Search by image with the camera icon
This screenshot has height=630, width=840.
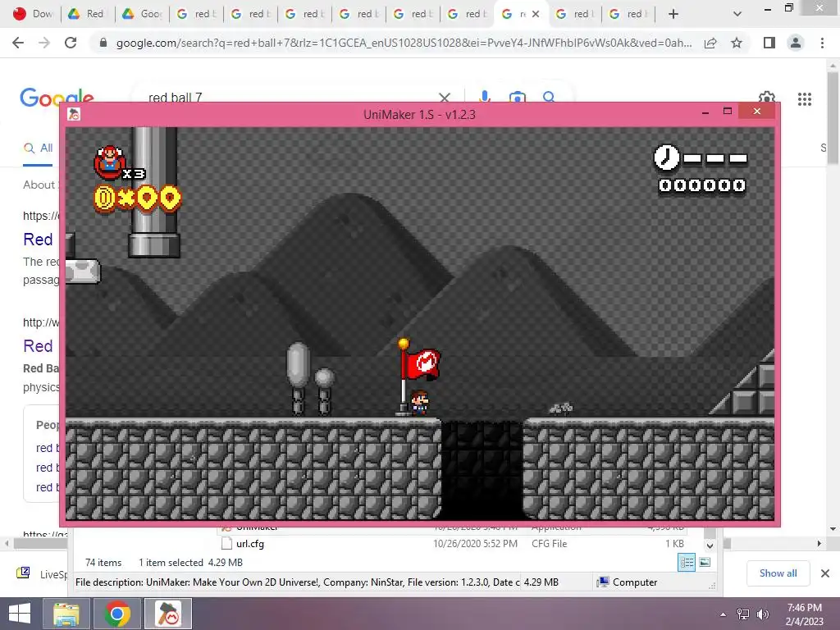click(517, 97)
